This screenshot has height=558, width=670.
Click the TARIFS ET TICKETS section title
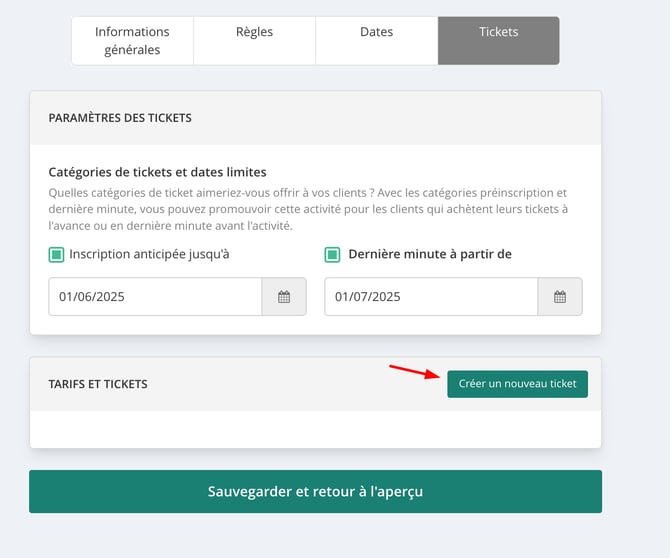(98, 384)
